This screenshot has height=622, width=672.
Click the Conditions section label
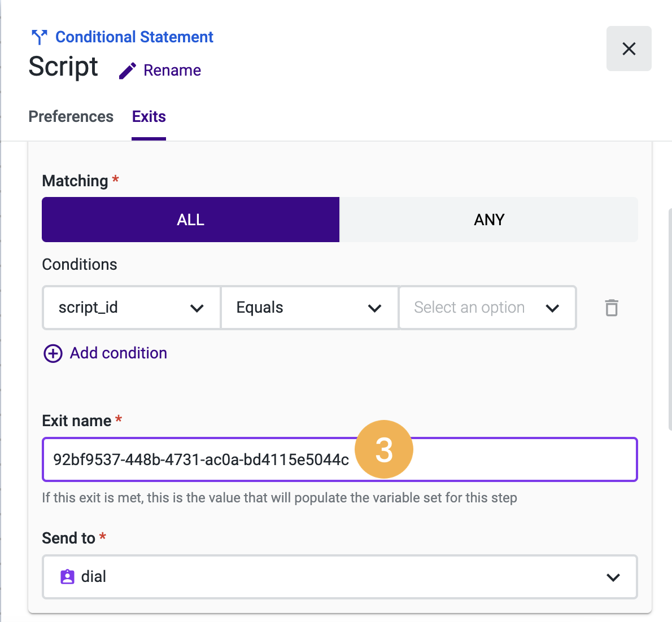coord(79,264)
